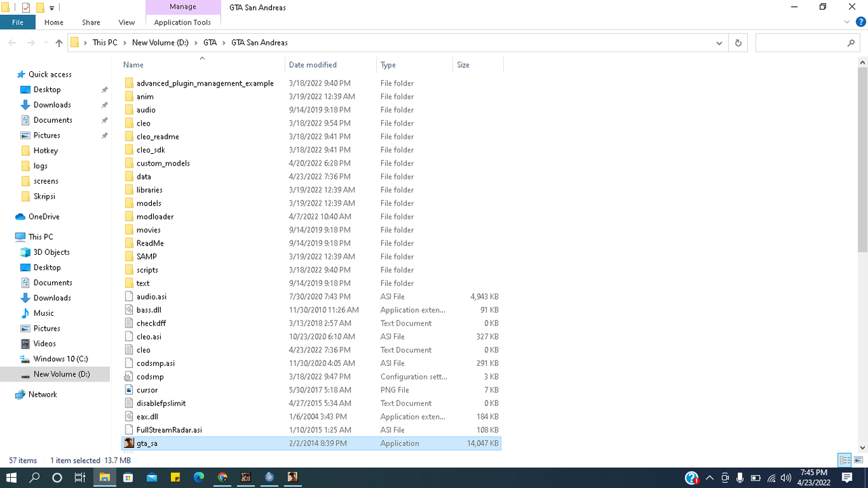Sort files by the Type column header
This screenshot has height=488, width=868.
(x=414, y=65)
